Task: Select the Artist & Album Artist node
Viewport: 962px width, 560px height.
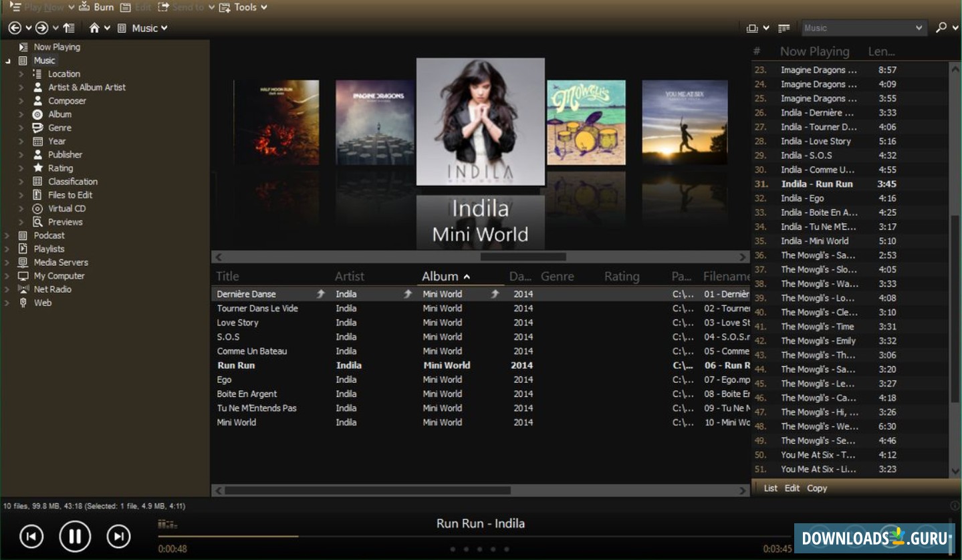Action: pyautogui.click(x=86, y=87)
